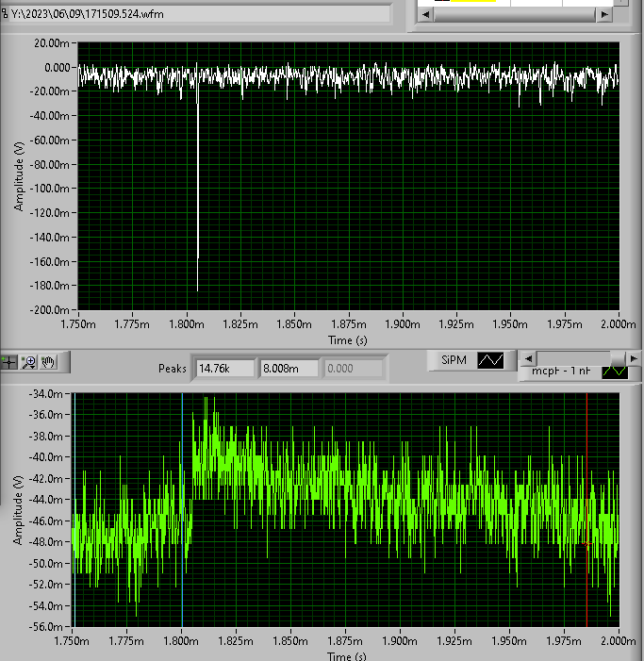
Task: Select the red cursor line in lower graph
Action: coord(587,471)
